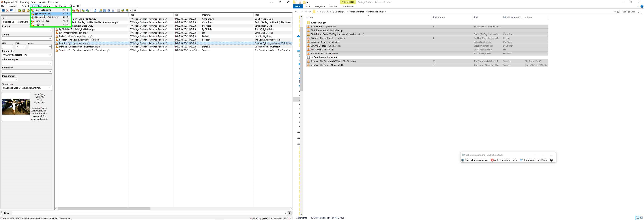Expand the Kommentar dropdown arrow
Image resolution: width=644 pixels, height=220 pixels.
point(50,55)
